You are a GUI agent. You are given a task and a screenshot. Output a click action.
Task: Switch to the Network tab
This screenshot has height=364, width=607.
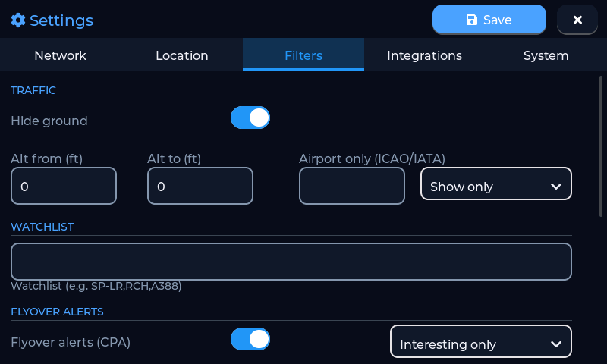click(x=61, y=55)
